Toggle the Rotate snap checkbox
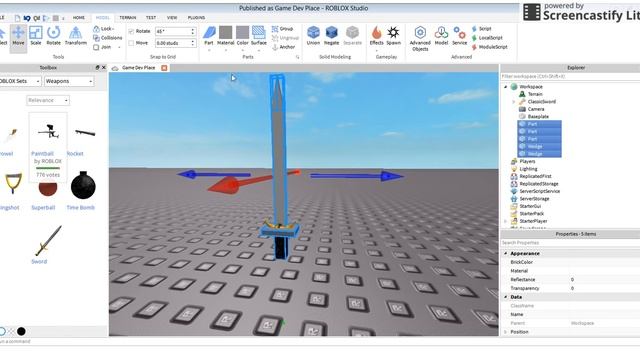Viewport: 640px width, 360px height. (131, 31)
